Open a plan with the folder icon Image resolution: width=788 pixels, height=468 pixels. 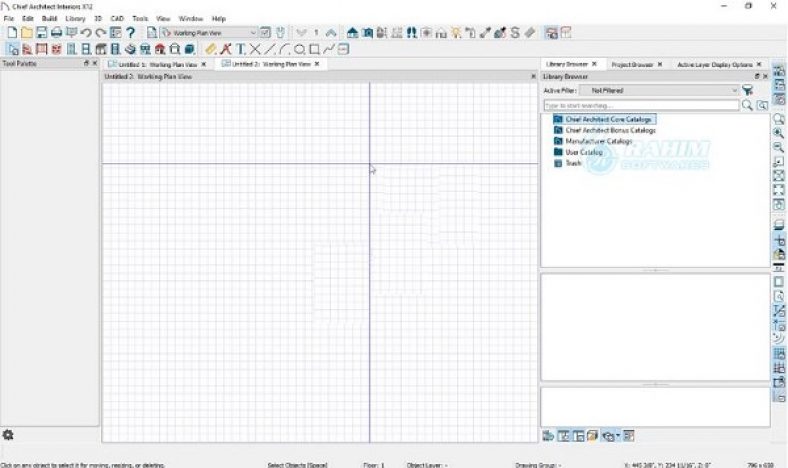point(27,33)
